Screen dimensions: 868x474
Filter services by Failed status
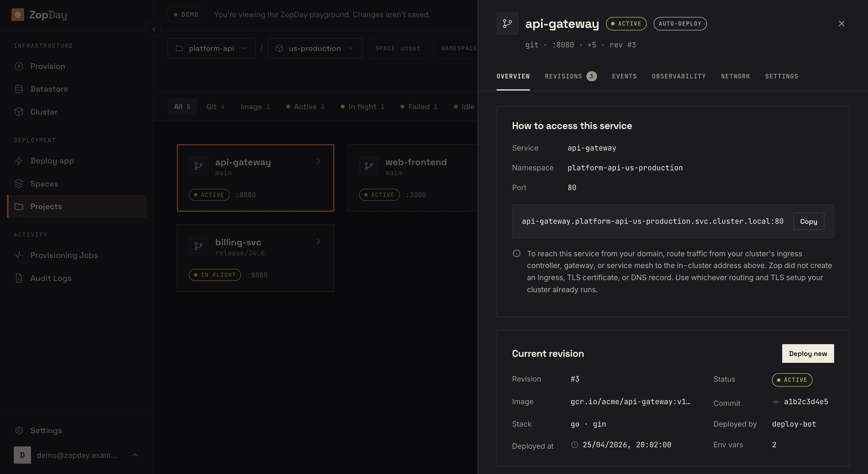[x=419, y=107]
